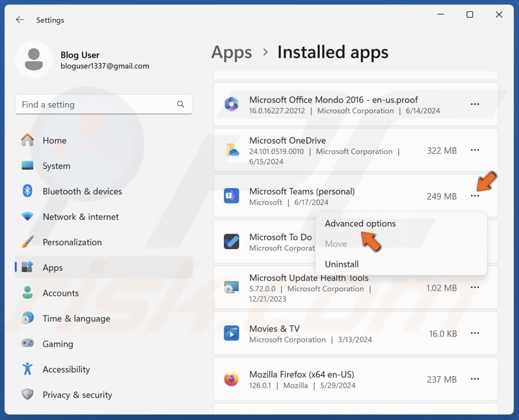This screenshot has width=519, height=420.
Task: Close the Settings window
Action: point(499,14)
